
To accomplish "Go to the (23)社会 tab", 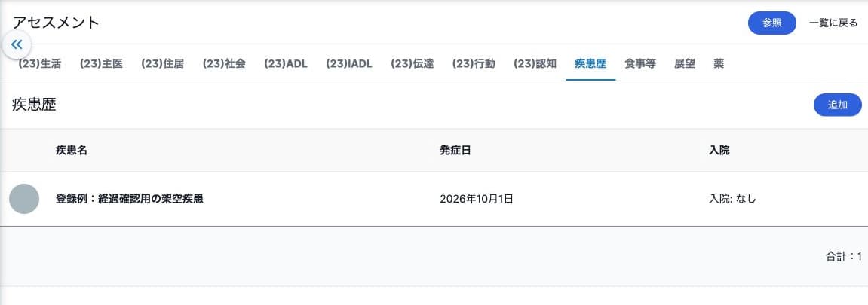I will 224,63.
